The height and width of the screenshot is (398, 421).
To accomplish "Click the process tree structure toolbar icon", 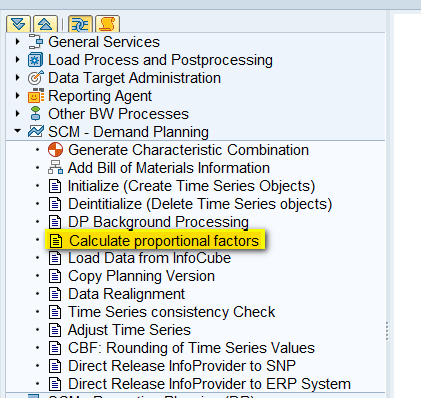I will (x=80, y=24).
